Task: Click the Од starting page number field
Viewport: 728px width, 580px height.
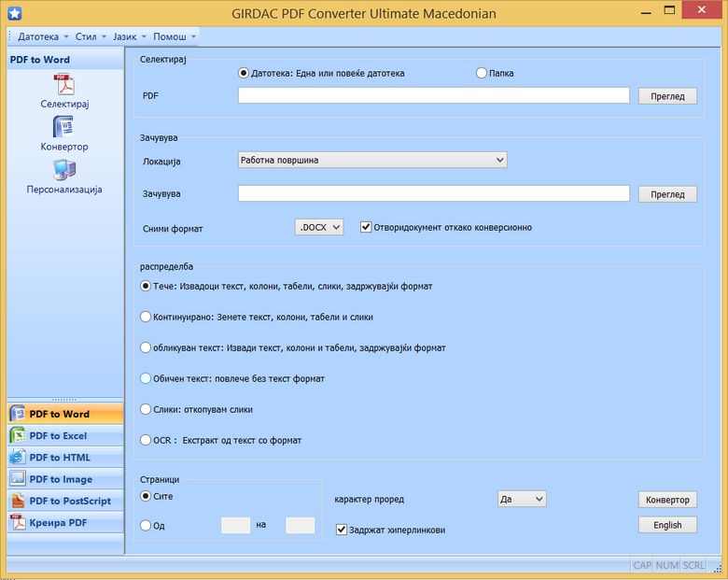Action: coord(235,525)
